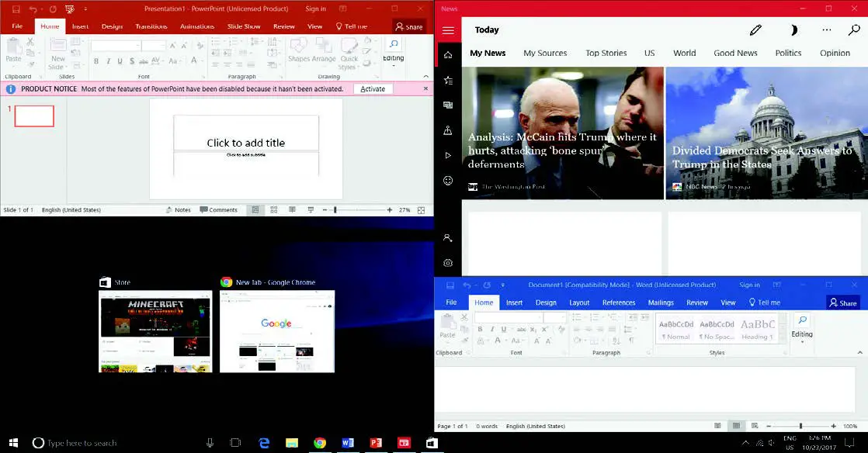
Task: Open Quick Styles dropdown in PowerPoint
Action: pyautogui.click(x=349, y=54)
